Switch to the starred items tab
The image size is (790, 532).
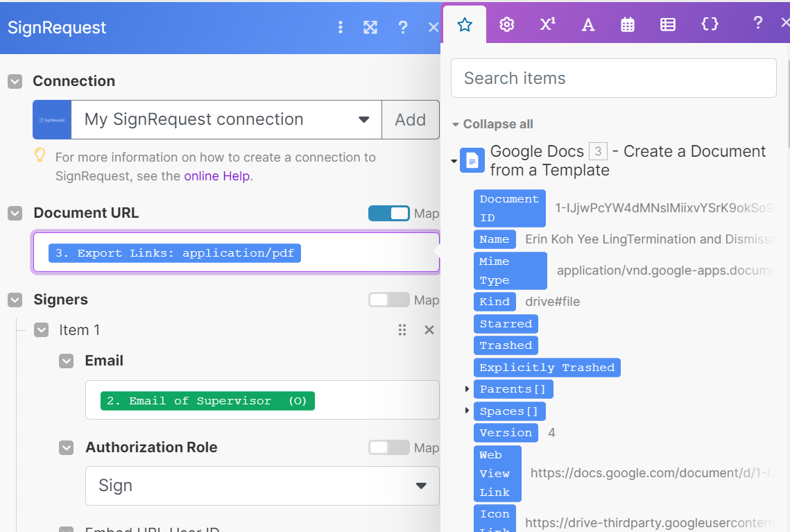[465, 24]
